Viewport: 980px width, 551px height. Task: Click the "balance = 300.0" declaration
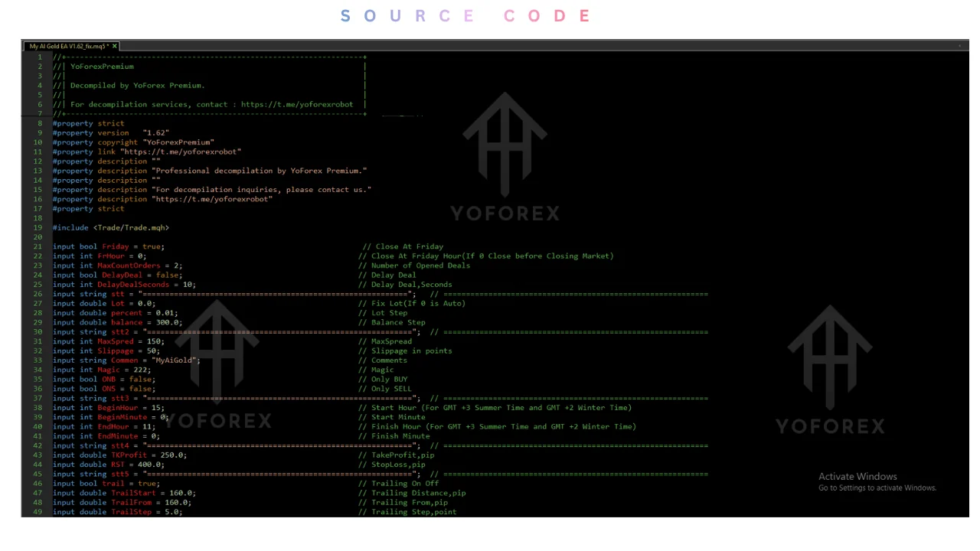click(x=146, y=322)
